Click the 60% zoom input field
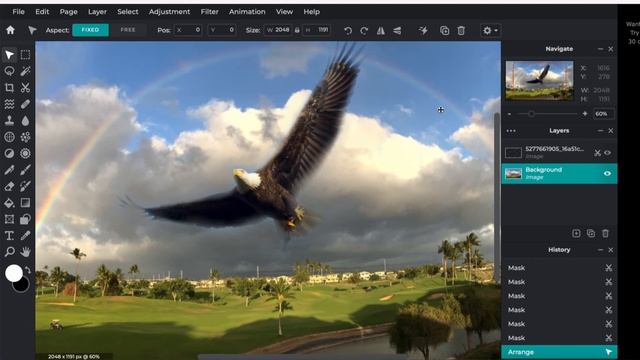The height and width of the screenshot is (360, 640). 604,114
